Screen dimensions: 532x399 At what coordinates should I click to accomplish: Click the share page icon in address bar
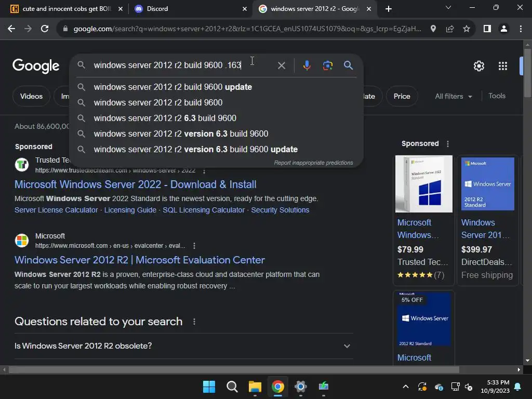pyautogui.click(x=450, y=29)
